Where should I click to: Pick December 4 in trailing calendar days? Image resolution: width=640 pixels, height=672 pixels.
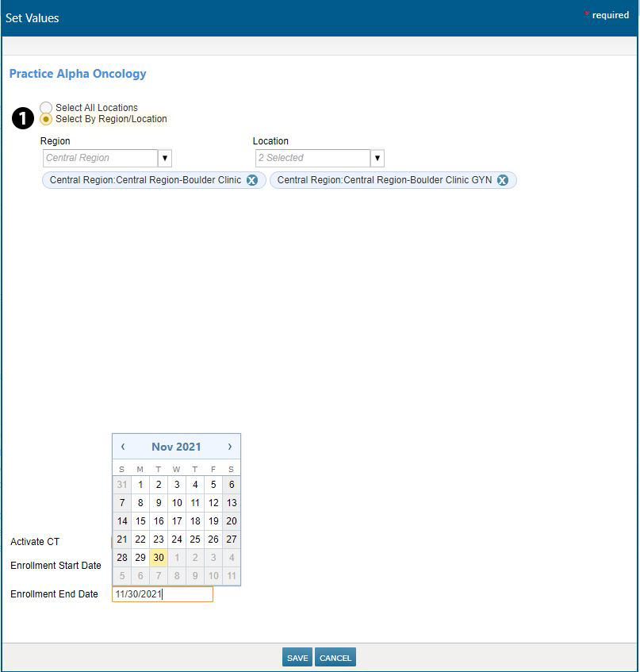[231, 558]
